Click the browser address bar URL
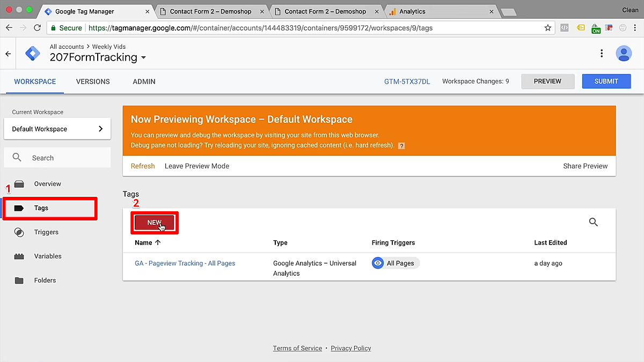Screen dimensions: 644x362 point(260,28)
